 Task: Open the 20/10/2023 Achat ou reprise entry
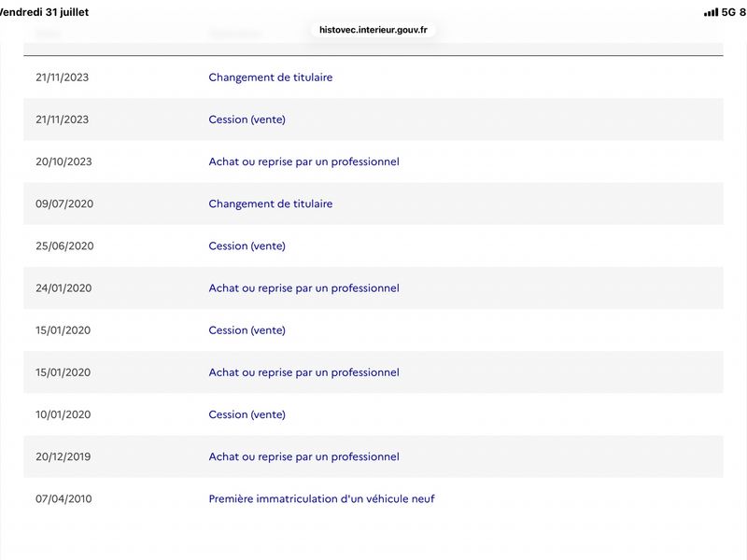[304, 161]
